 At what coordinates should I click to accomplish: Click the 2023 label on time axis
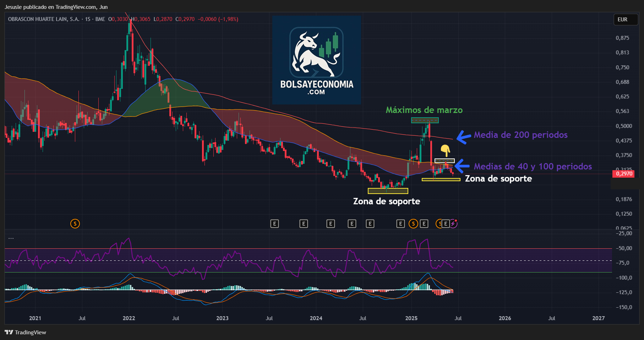(x=223, y=318)
